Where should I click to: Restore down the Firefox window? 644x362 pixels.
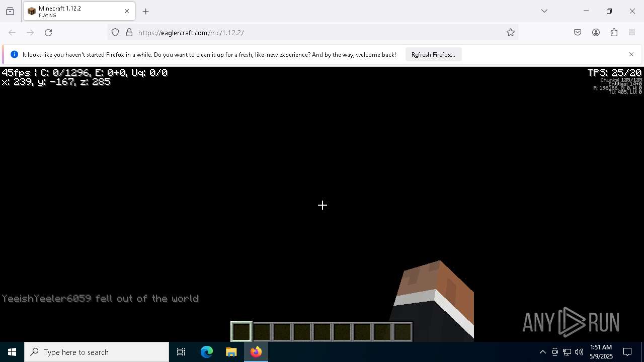coord(609,11)
